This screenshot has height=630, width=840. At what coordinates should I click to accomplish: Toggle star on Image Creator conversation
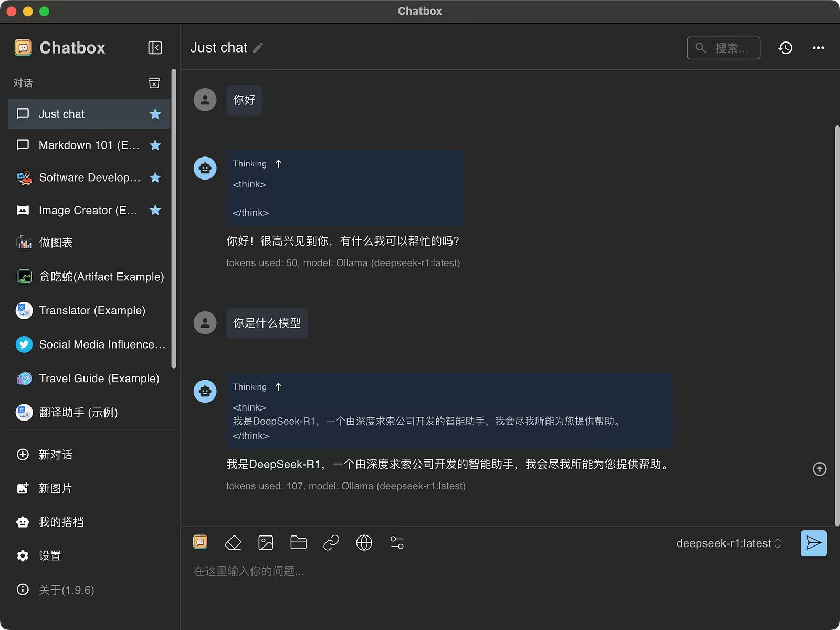pyautogui.click(x=155, y=211)
